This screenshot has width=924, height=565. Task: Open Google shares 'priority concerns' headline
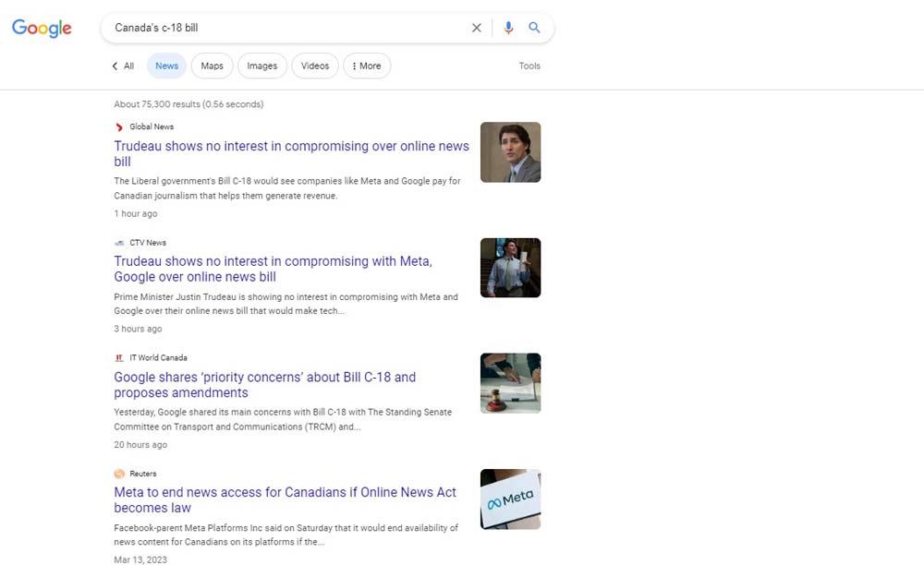264,385
